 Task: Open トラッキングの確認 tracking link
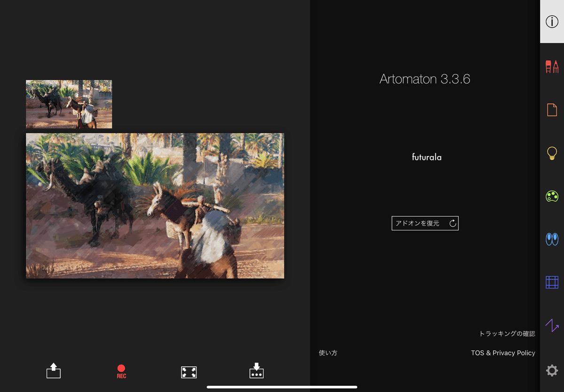507,334
